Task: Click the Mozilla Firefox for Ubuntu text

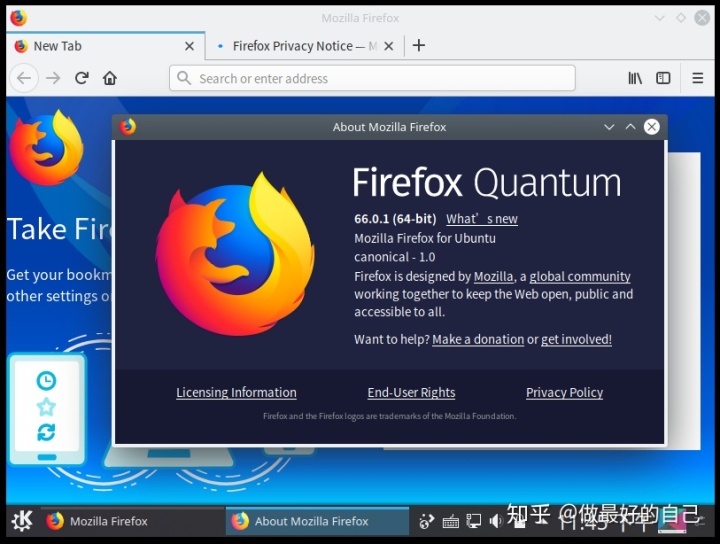Action: (x=425, y=238)
